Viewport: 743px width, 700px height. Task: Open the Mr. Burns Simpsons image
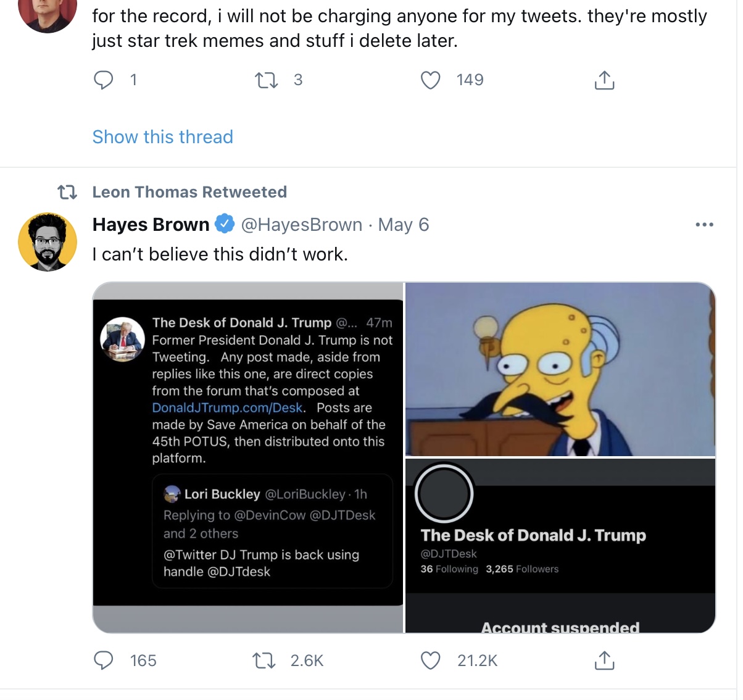coord(560,369)
